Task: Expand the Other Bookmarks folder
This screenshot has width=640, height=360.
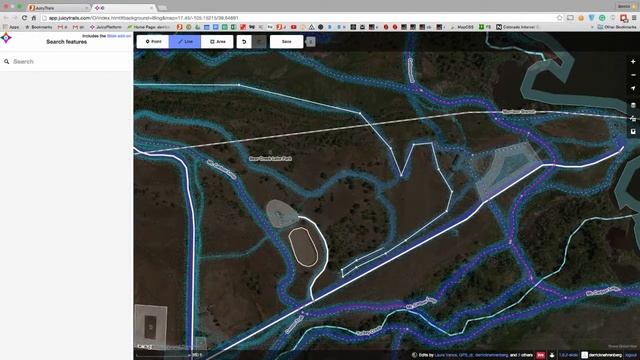Action: point(617,27)
